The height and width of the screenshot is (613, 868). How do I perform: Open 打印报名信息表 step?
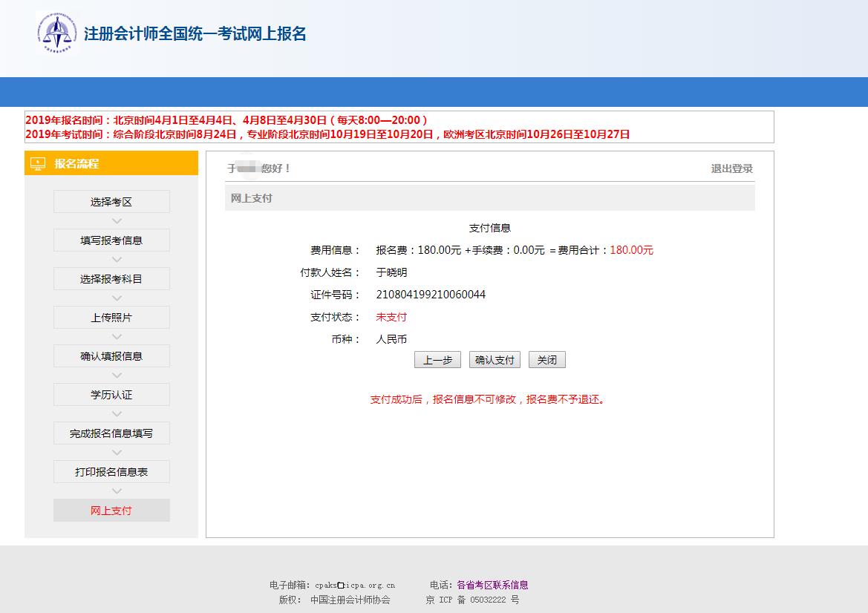pos(111,471)
